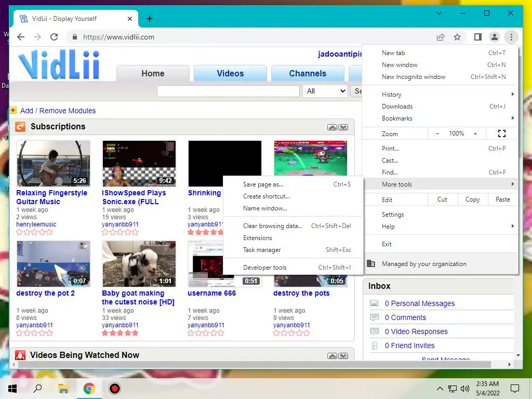532x399 pixels.
Task: Click the tab search chevron in title bar
Action: 438,13
